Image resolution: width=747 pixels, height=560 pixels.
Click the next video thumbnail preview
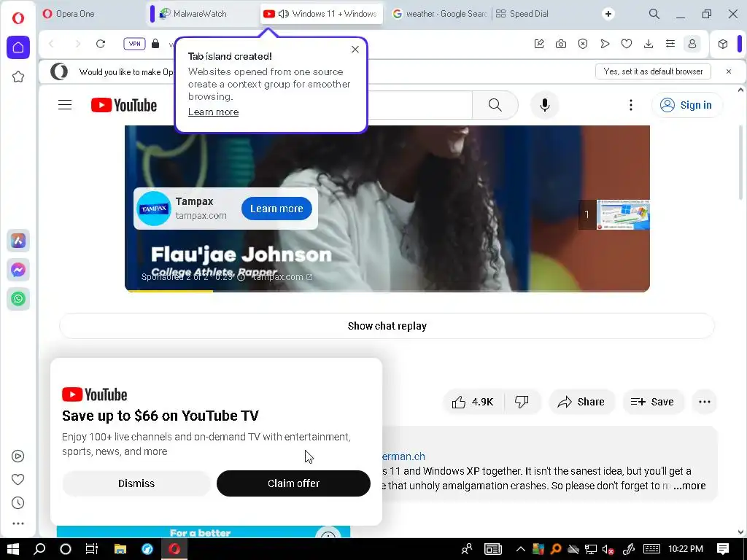[623, 215]
